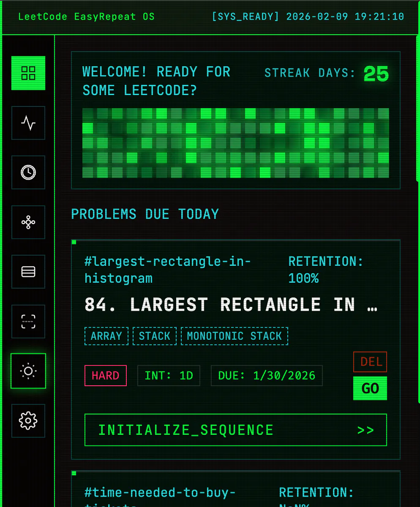
Task: Open the node graph icon in sidebar
Action: 28,222
